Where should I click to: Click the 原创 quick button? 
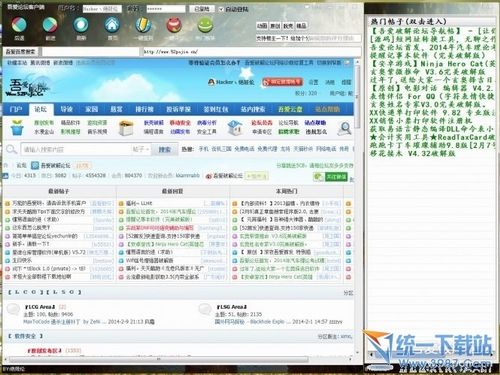(x=275, y=26)
